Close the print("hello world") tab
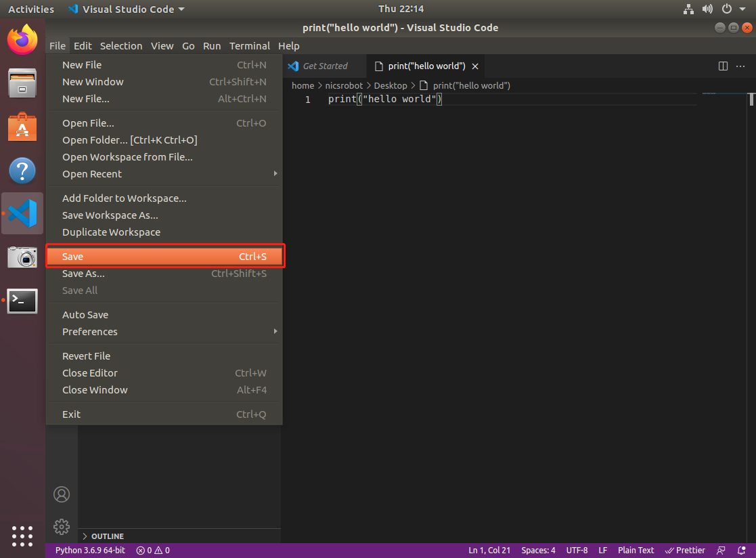 tap(475, 66)
